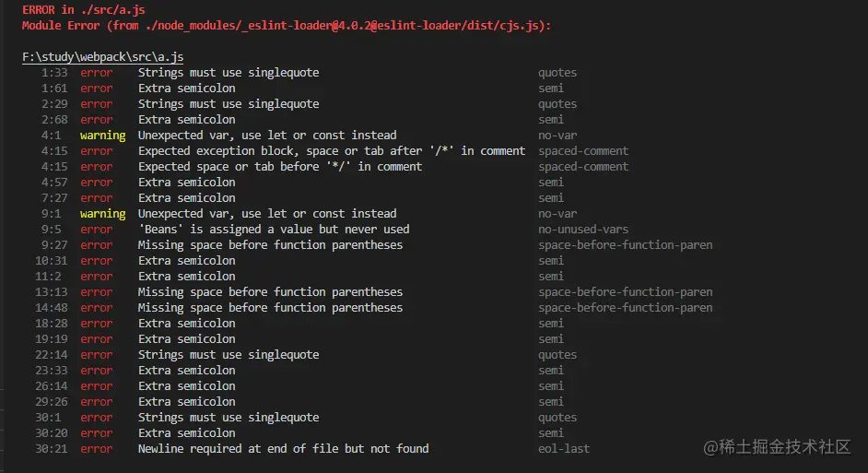Click the eol-last rule name
868x473 pixels.
click(x=564, y=449)
